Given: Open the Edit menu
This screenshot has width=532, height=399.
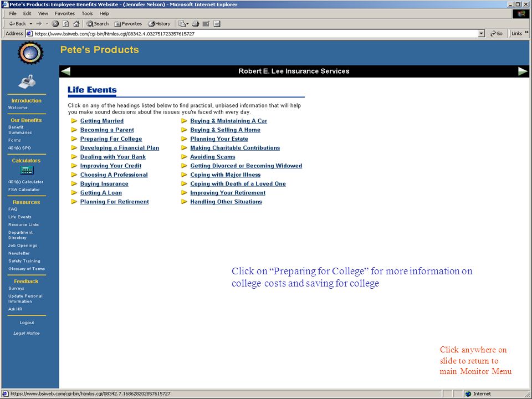Looking at the screenshot, I should click(27, 13).
